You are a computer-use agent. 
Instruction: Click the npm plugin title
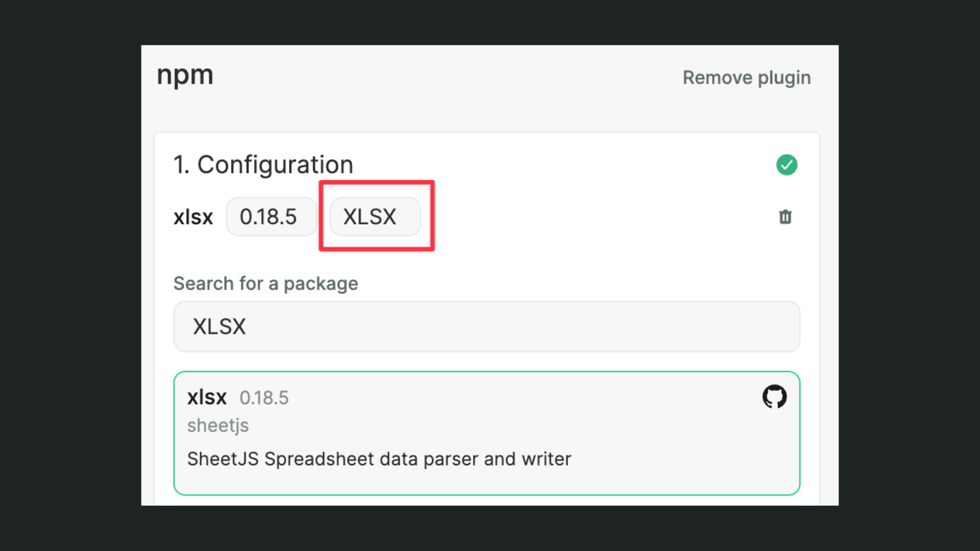(x=185, y=76)
